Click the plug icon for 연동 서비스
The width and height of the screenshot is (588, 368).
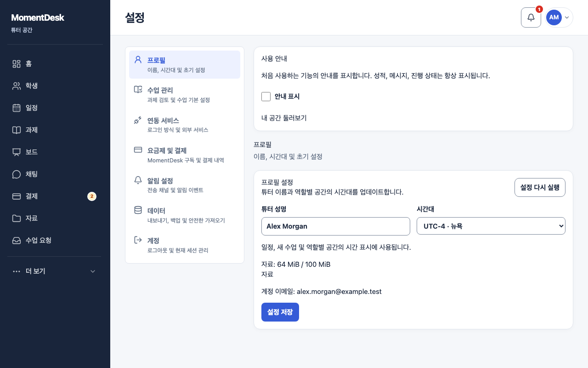[x=138, y=120]
